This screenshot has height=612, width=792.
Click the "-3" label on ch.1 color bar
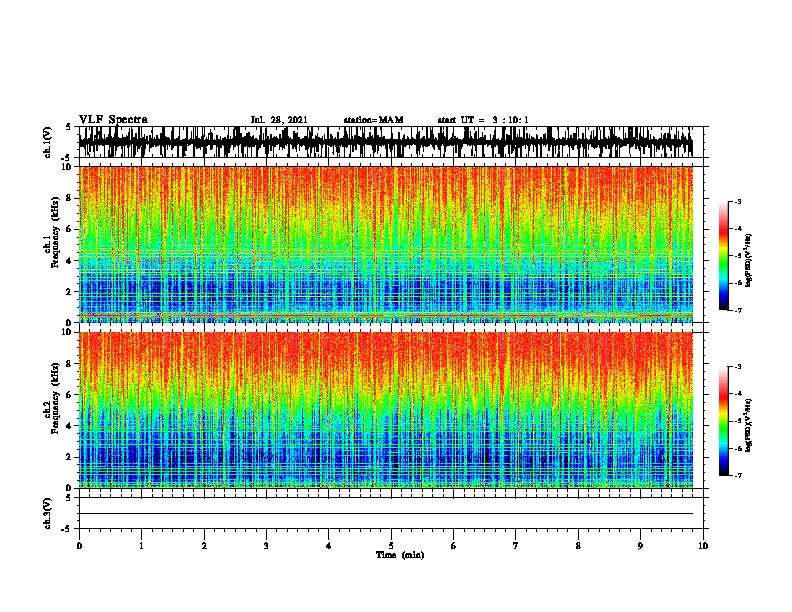pyautogui.click(x=738, y=202)
